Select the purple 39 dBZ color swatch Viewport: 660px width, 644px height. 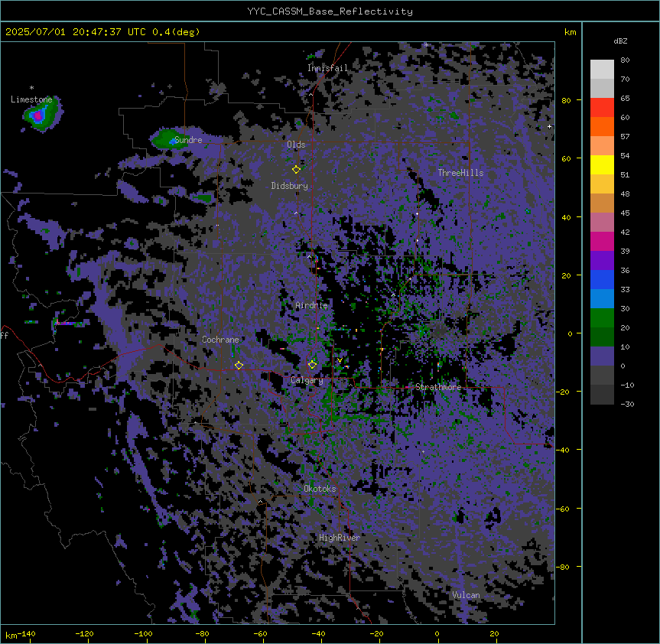point(602,261)
